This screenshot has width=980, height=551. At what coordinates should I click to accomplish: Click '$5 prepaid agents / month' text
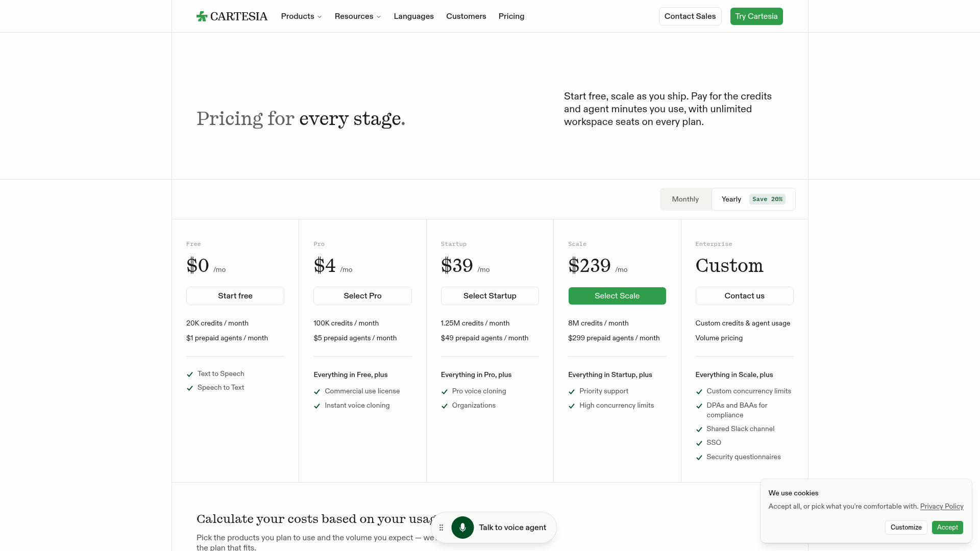click(355, 338)
